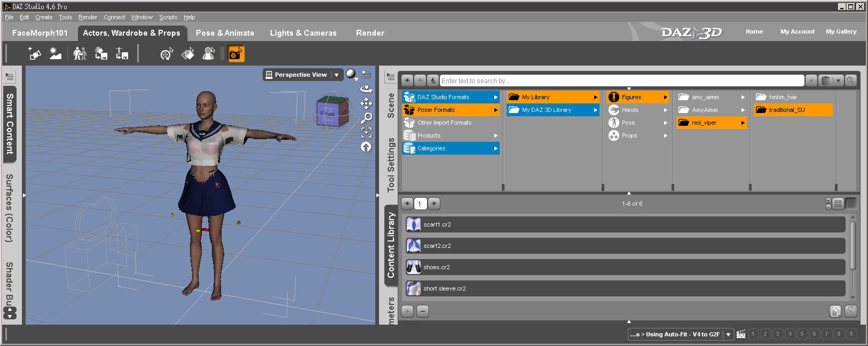This screenshot has height=346, width=868.
Task: Open the hmhm_hair folder
Action: coord(793,97)
